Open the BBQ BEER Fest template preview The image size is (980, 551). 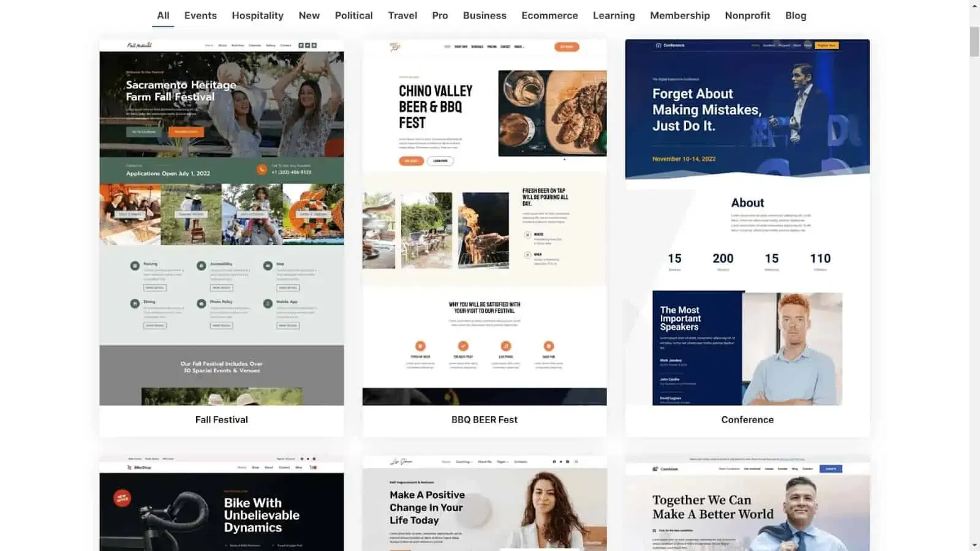pos(484,222)
